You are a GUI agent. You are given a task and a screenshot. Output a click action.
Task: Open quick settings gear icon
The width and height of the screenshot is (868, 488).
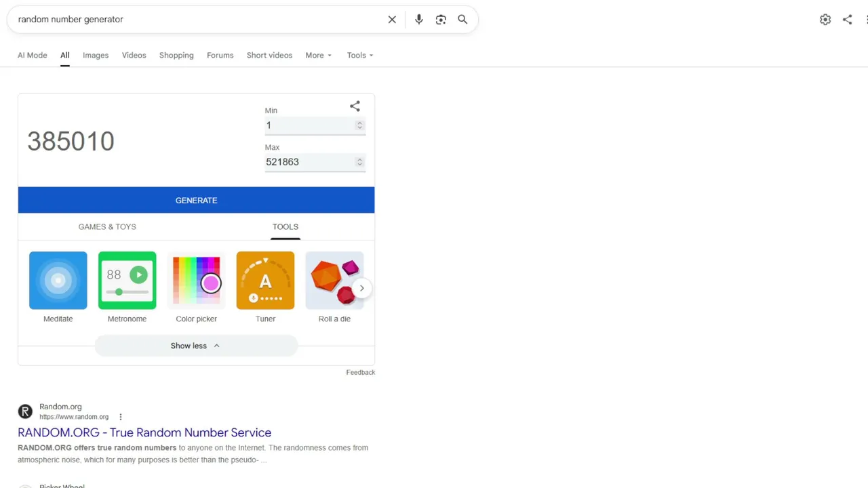(825, 20)
